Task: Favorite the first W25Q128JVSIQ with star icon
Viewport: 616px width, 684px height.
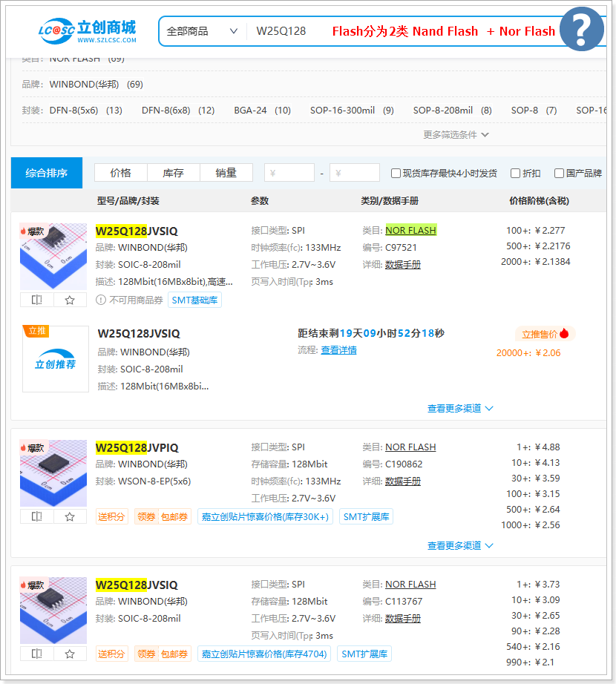Action: tap(70, 300)
